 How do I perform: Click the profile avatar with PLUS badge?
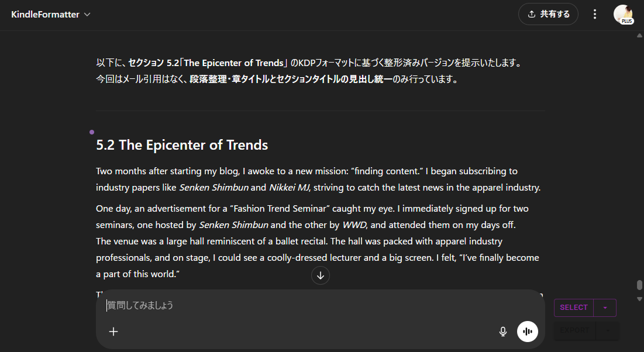tap(623, 14)
